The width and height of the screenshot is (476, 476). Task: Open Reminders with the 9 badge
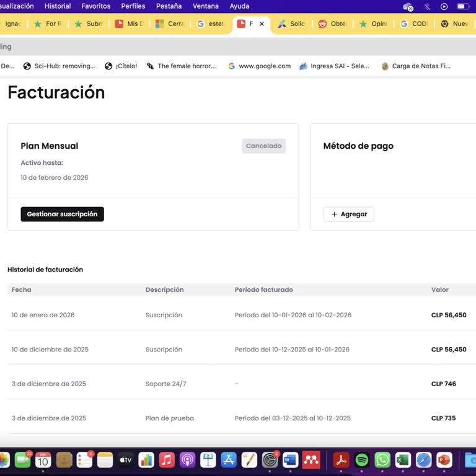click(84, 461)
